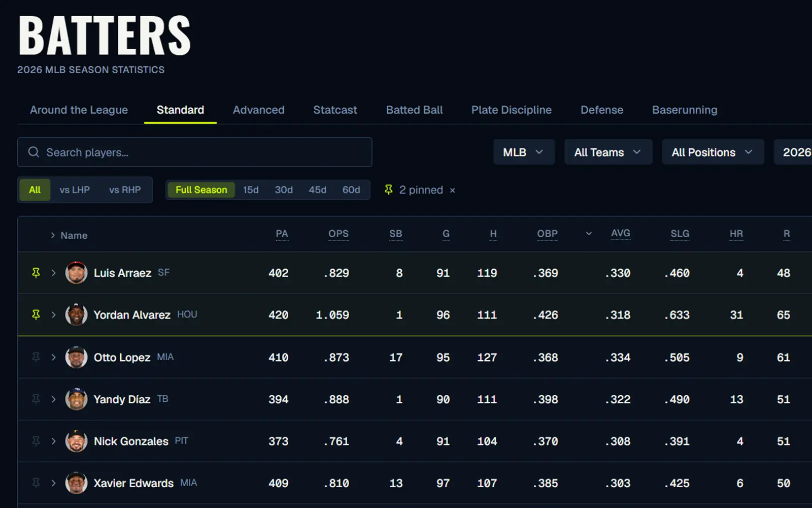The width and height of the screenshot is (812, 508).
Task: Sort by H column header
Action: click(x=493, y=234)
